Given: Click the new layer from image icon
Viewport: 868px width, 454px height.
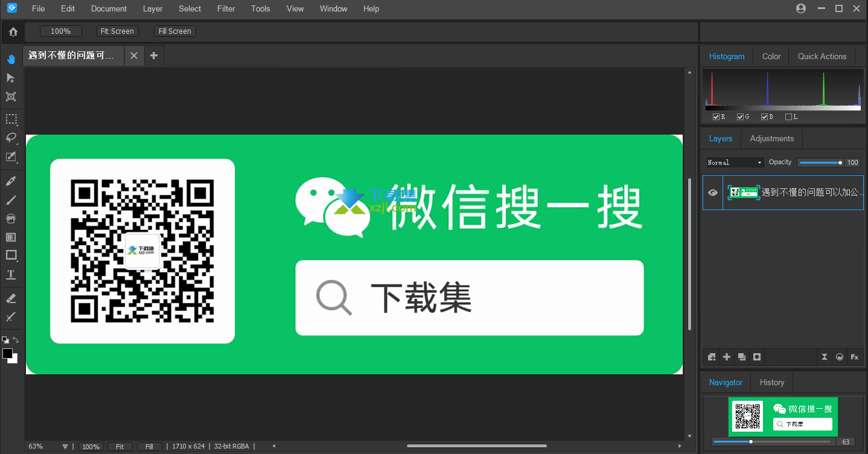Looking at the screenshot, I should pos(712,357).
